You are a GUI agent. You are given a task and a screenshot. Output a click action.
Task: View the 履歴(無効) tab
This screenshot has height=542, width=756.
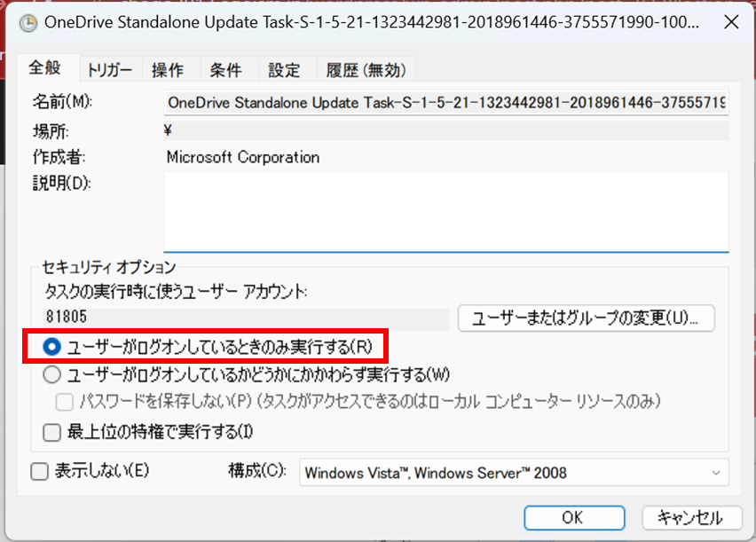[365, 70]
